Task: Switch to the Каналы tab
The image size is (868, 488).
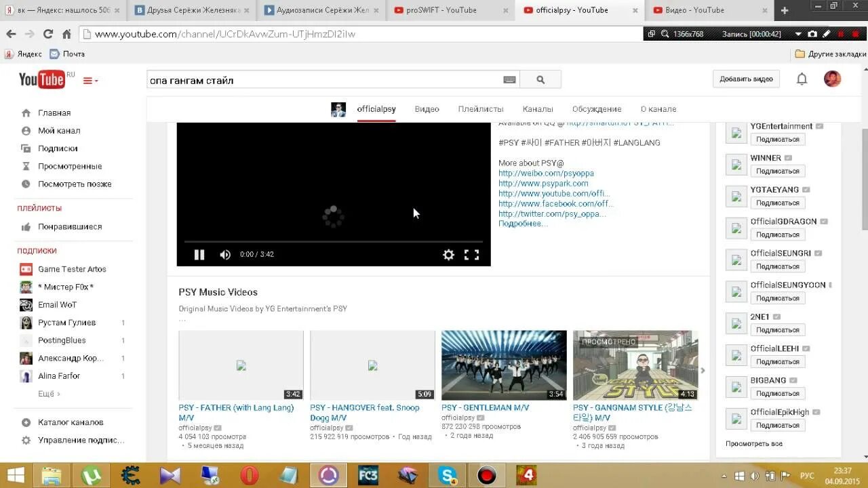Action: click(538, 109)
